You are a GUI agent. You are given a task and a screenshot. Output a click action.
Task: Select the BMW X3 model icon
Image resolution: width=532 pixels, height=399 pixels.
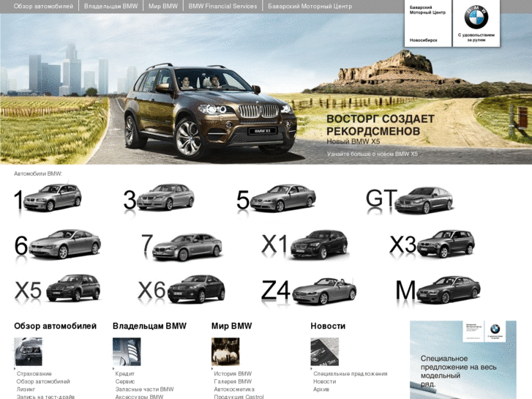tap(432, 244)
